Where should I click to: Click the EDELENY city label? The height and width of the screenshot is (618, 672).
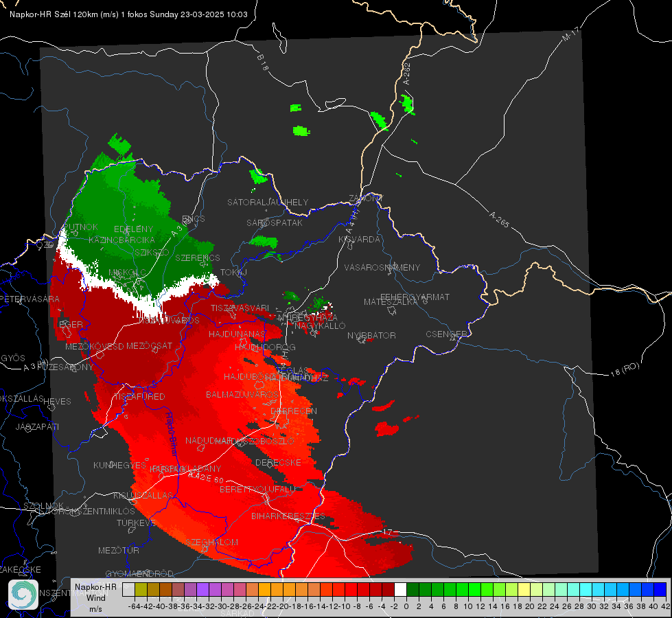[133, 229]
